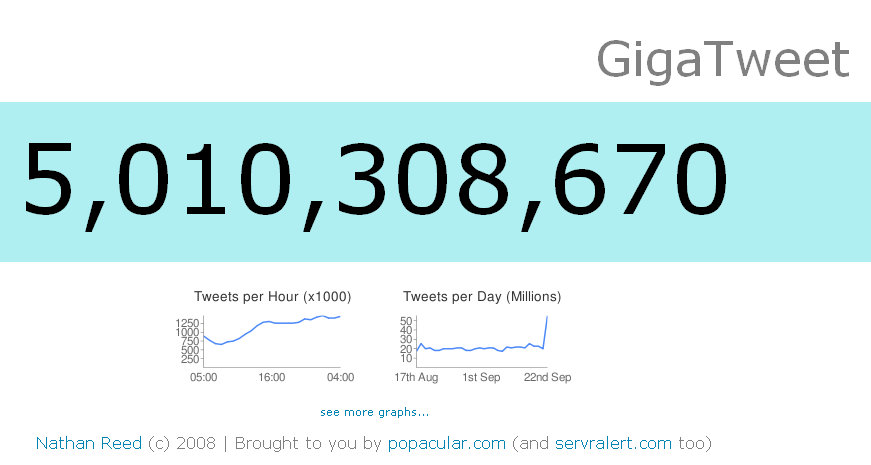Click the 50 y-axis value on daily graph
Viewport: 871px width, 465px height.
click(406, 321)
